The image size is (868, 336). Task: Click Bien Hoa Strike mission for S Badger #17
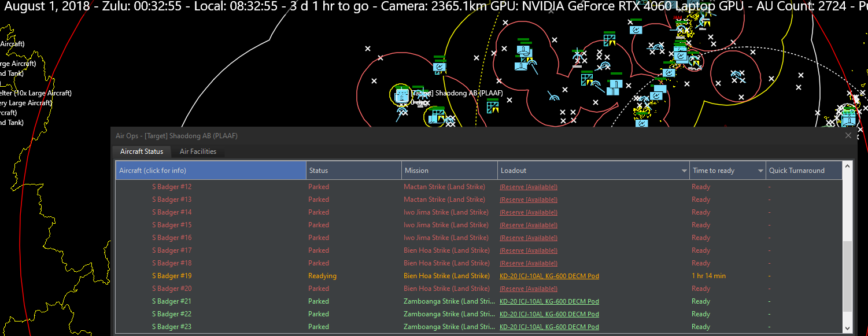pyautogui.click(x=446, y=250)
